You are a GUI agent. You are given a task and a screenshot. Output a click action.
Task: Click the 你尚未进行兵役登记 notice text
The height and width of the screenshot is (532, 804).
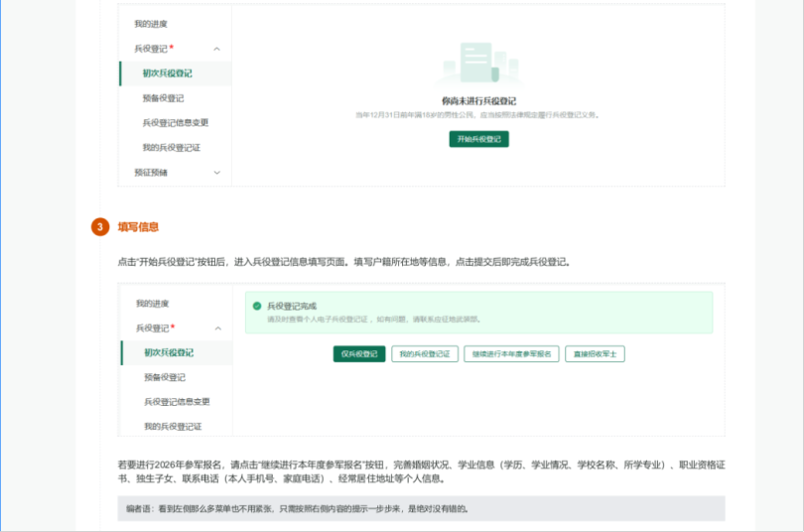[478, 101]
